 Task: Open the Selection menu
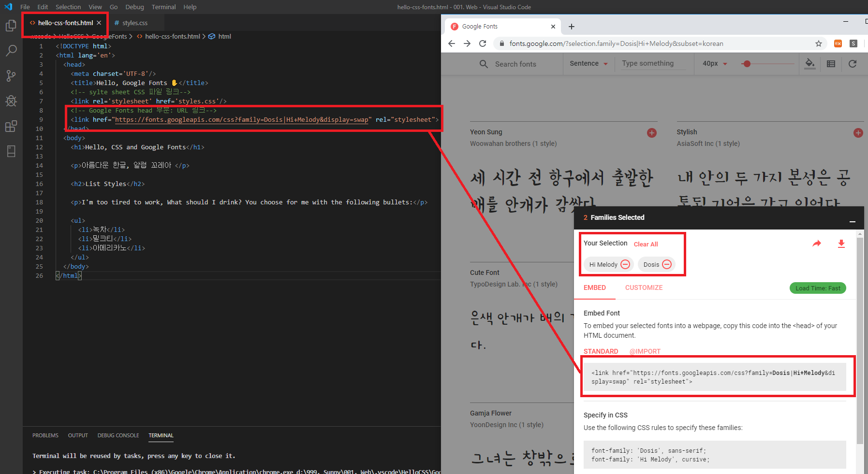click(x=68, y=7)
